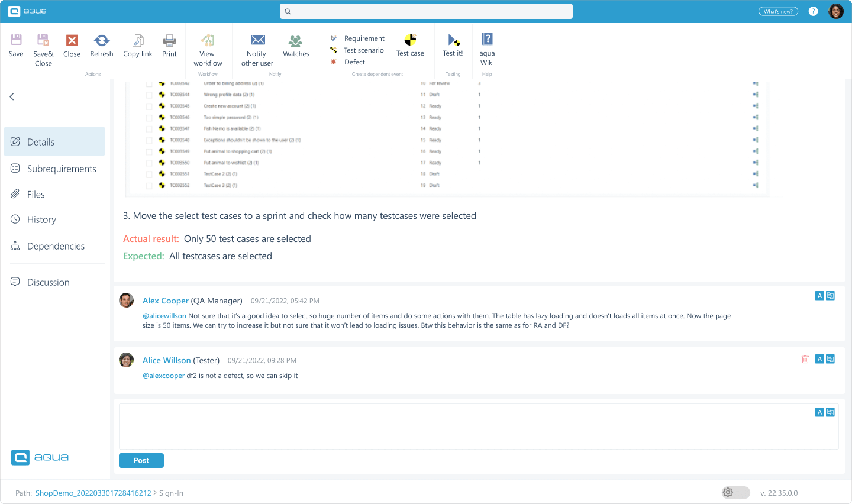Open the aqua Wiki help
852x504 pixels.
click(x=487, y=39)
